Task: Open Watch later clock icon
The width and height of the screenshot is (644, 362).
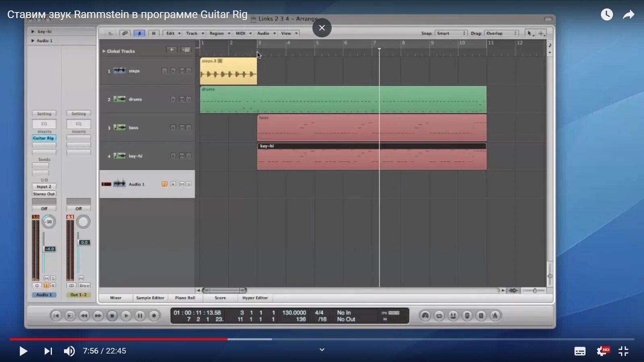Action: 607,14
